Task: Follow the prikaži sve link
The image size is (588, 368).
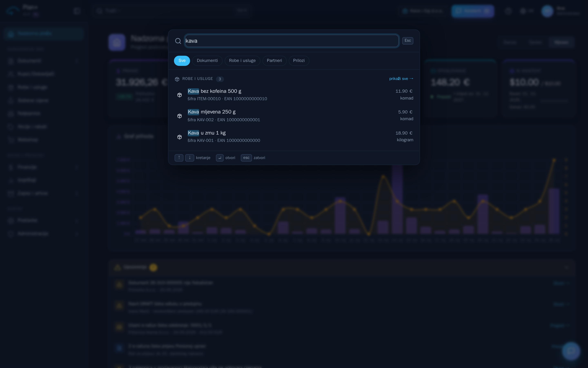Action: tap(401, 79)
